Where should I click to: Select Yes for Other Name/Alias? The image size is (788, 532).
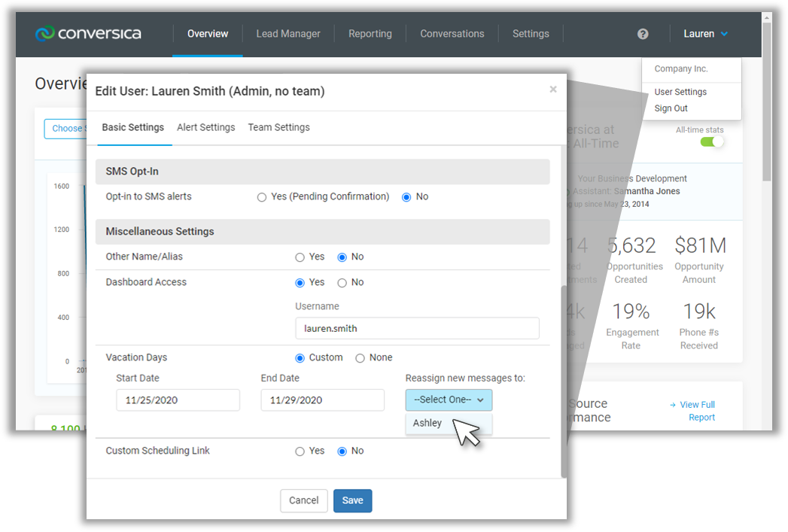(x=300, y=257)
